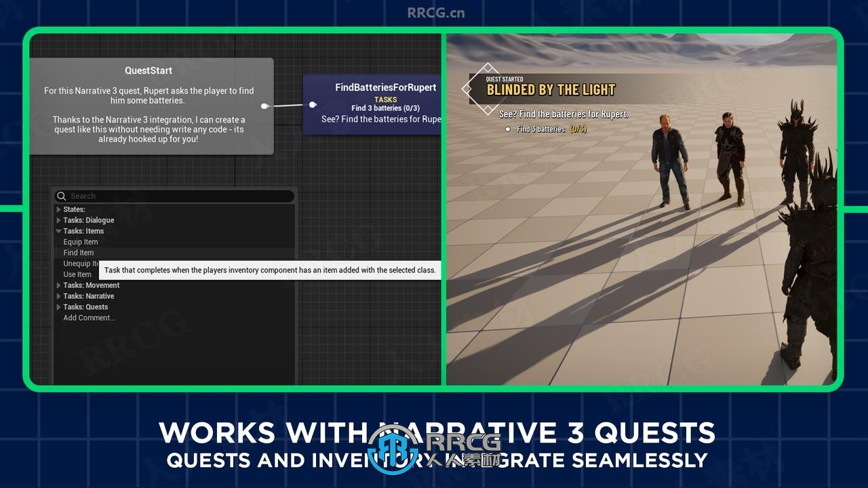
Task: Expand the Tasks: Quests category
Action: pyautogui.click(x=59, y=307)
